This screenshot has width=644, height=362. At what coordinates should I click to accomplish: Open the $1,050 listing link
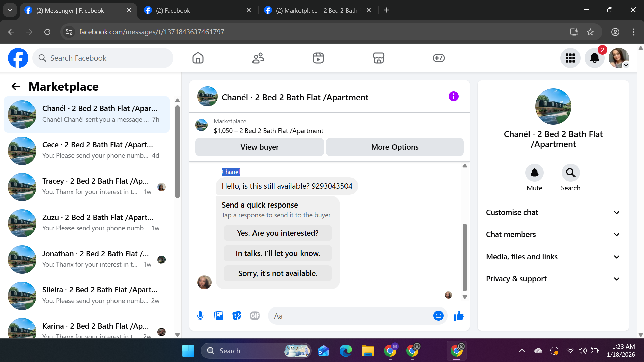pyautogui.click(x=268, y=131)
